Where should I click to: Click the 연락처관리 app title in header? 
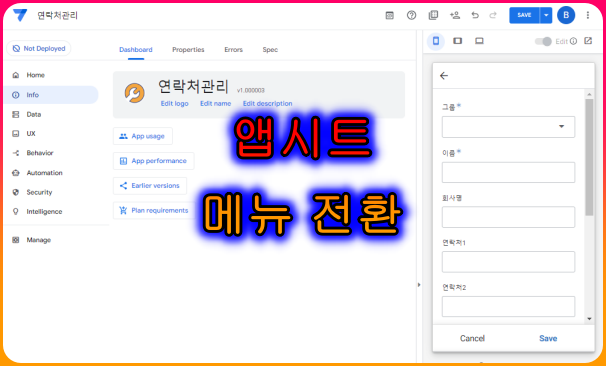tap(57, 15)
